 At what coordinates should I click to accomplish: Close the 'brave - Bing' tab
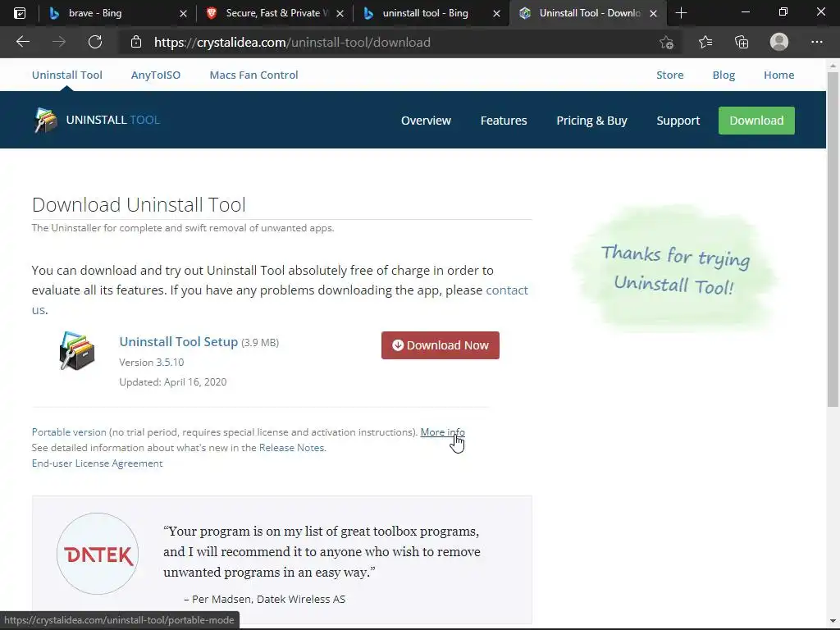click(x=183, y=13)
